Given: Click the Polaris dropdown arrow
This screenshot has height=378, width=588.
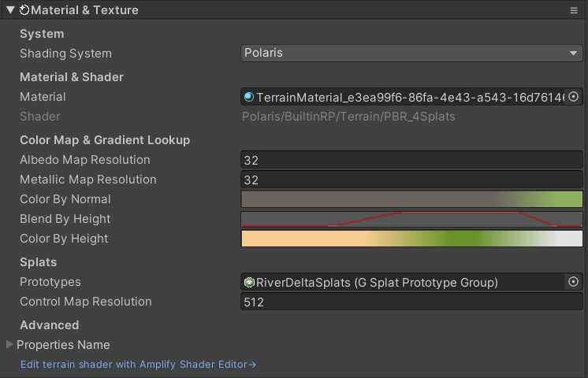Looking at the screenshot, I should [x=573, y=54].
